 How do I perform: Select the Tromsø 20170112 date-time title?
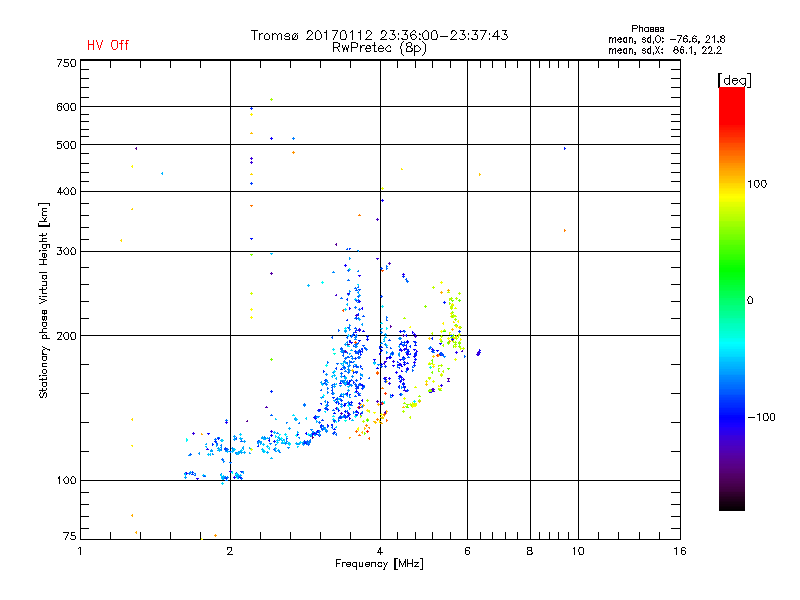click(380, 35)
